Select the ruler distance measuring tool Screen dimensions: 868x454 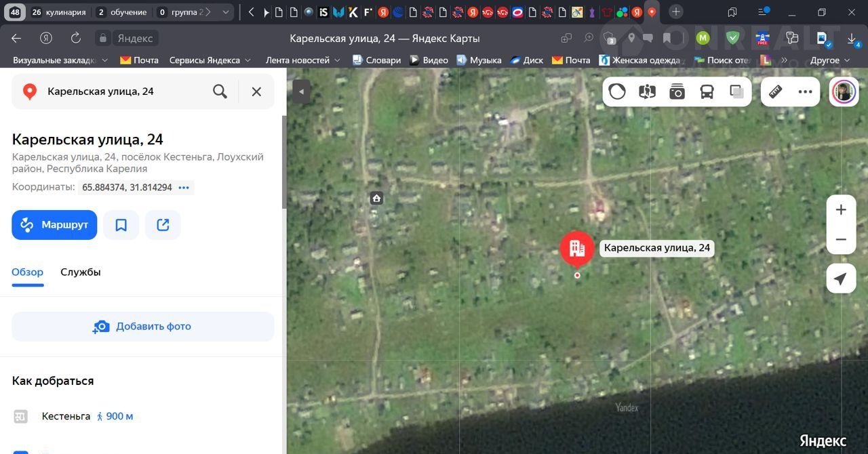pos(776,92)
